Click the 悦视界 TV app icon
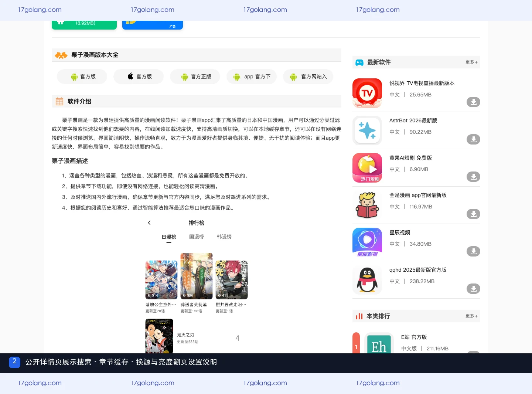Viewport: 532px width, 394px height. 367,93
